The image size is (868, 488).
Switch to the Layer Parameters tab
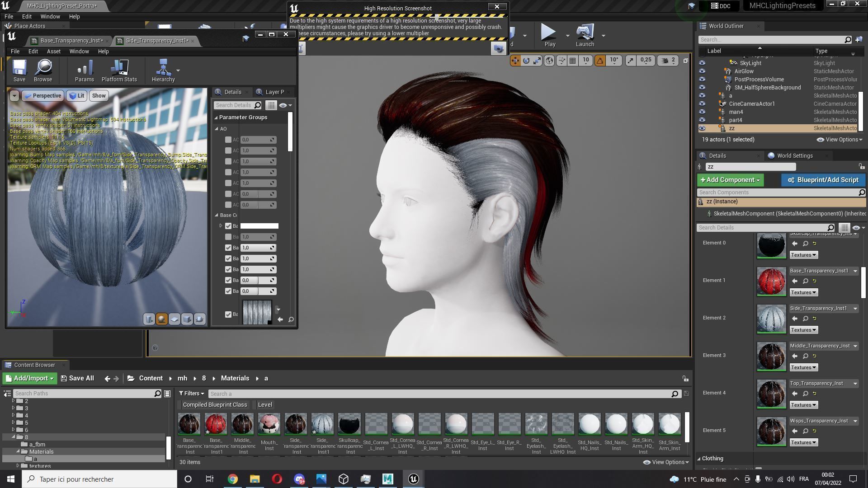point(274,92)
